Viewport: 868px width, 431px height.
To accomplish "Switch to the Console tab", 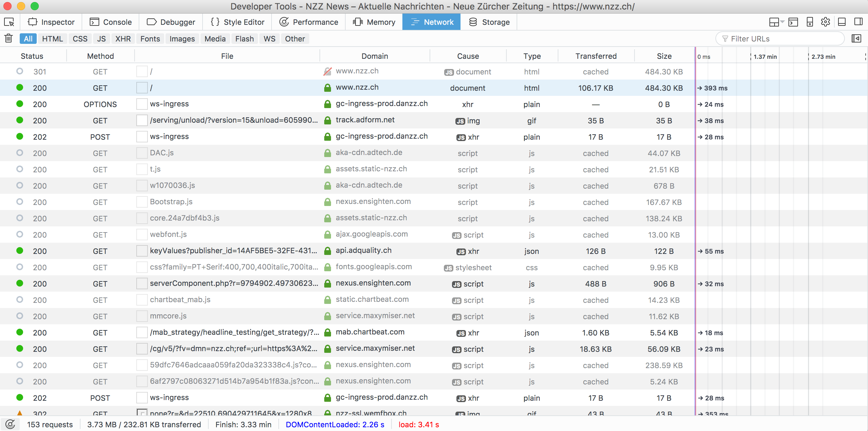I will [x=111, y=22].
